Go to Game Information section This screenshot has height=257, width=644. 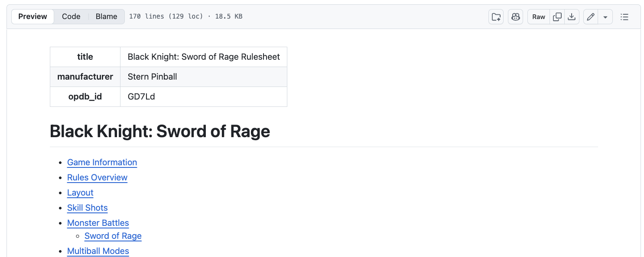[x=102, y=162]
